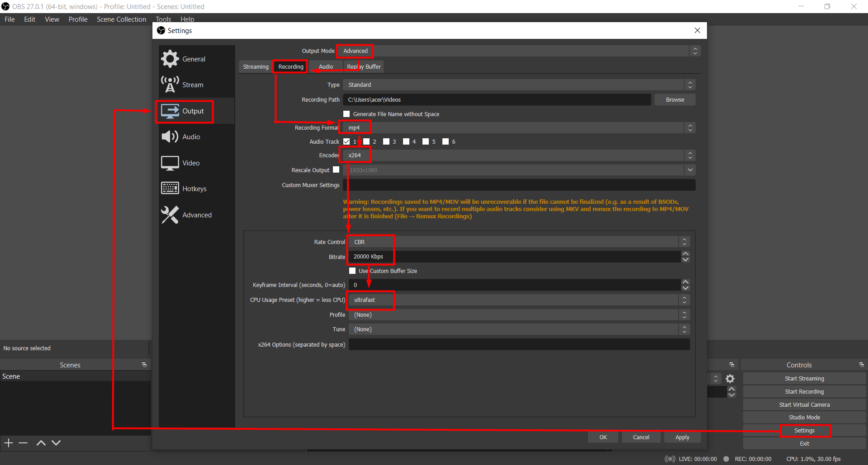Screen dimensions: 868x465
Task: Open Tune dropdown
Action: coord(519,329)
